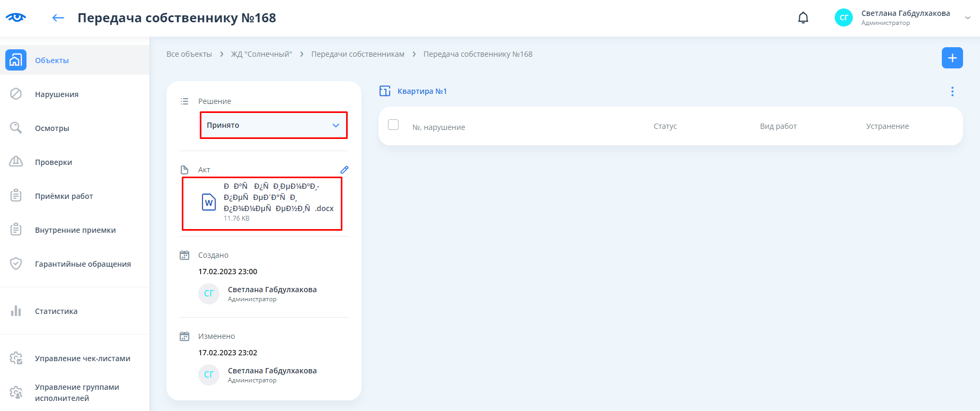The height and width of the screenshot is (411, 980).
Task: Open Нарушения in the sidebar
Action: click(x=57, y=94)
